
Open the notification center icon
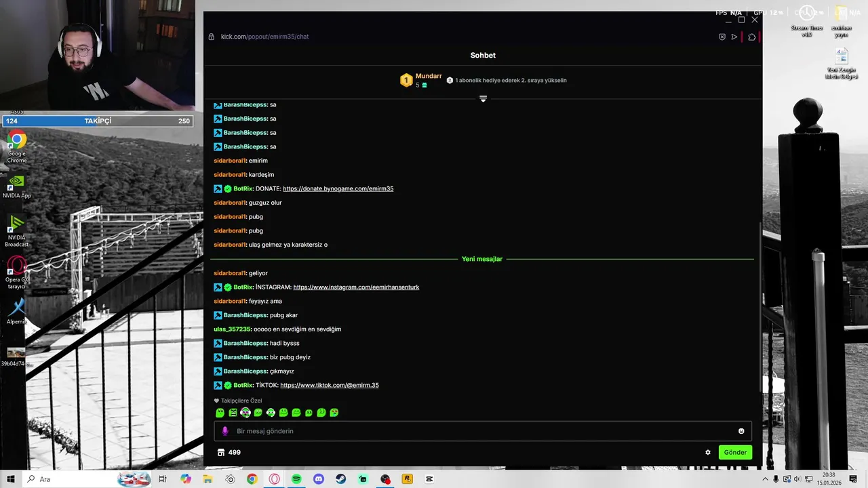[854, 479]
